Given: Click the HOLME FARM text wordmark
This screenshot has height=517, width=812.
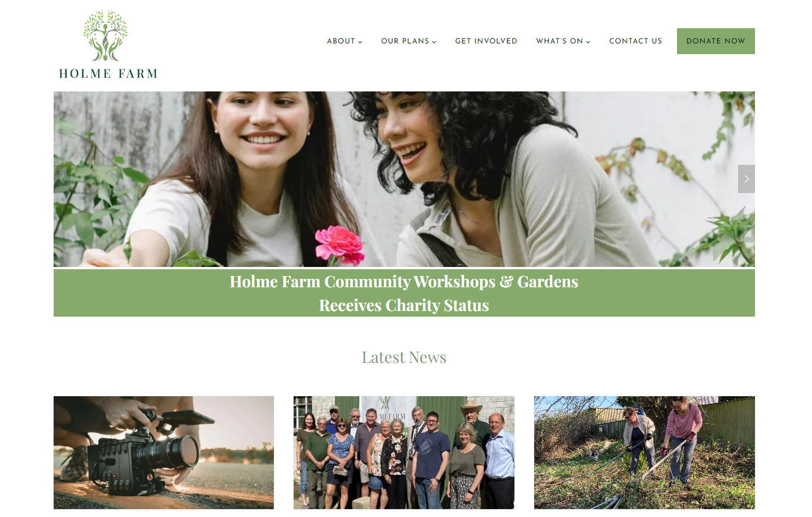Looking at the screenshot, I should (x=108, y=73).
